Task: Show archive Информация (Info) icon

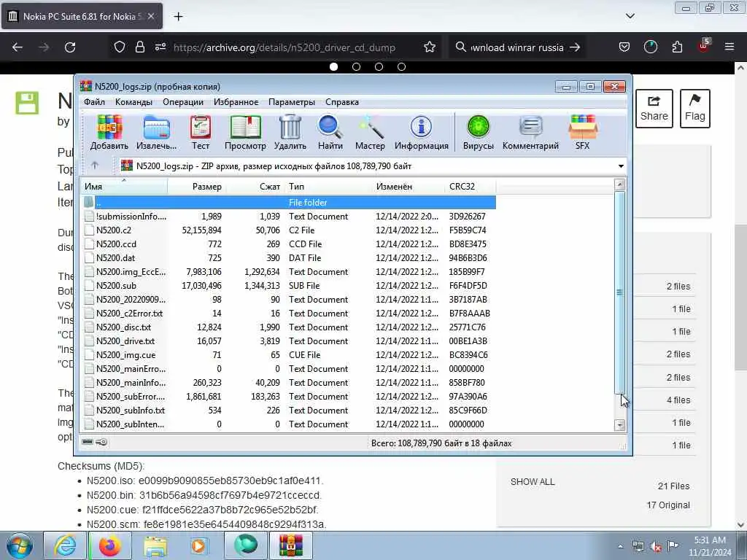Action: click(422, 132)
